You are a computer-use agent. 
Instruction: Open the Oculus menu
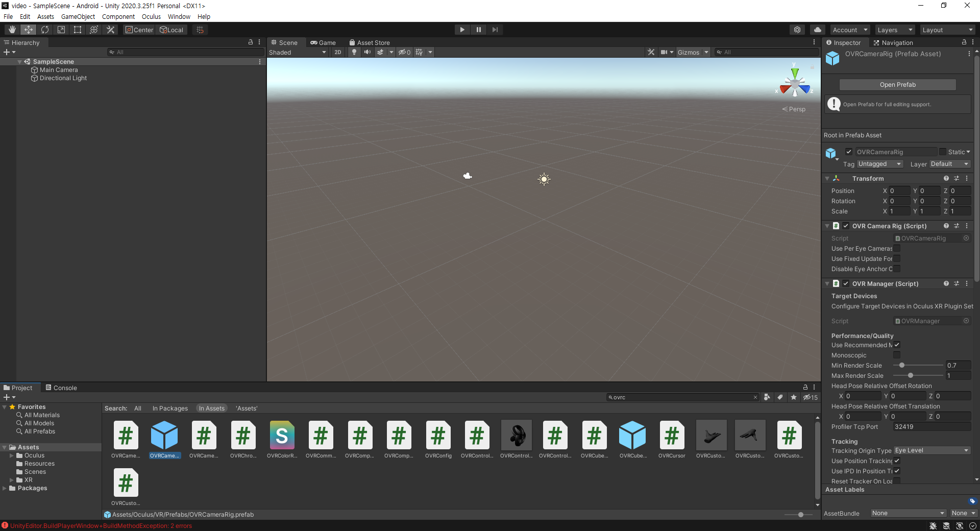click(151, 16)
